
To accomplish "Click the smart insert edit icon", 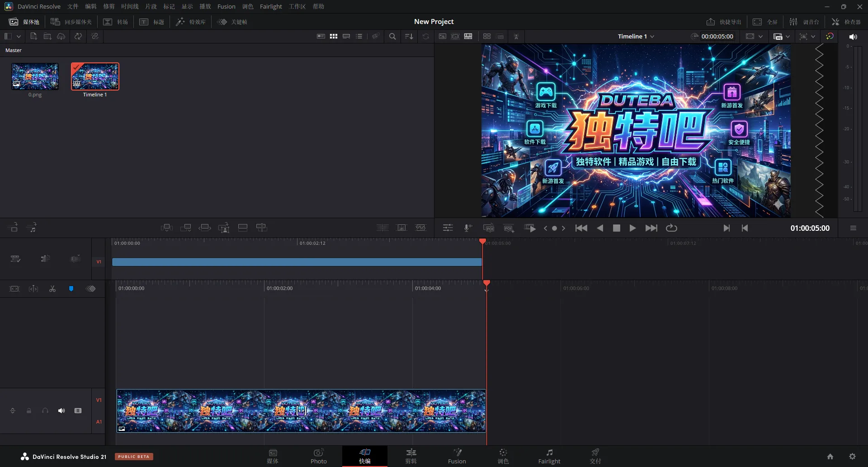I will click(x=167, y=228).
